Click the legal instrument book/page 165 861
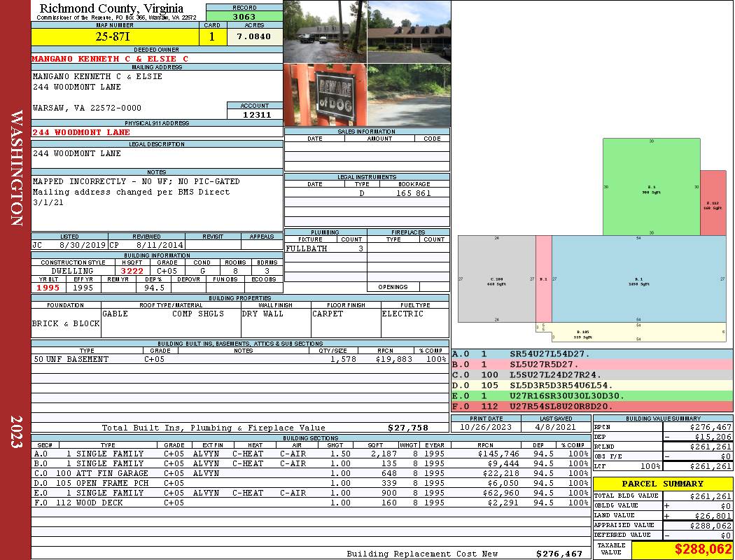 pos(414,193)
